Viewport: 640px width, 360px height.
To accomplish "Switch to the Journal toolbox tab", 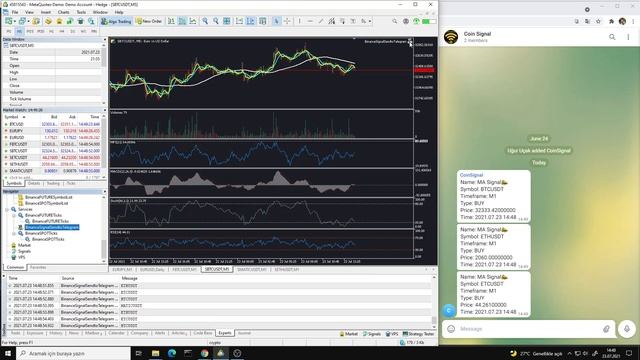I will tap(244, 333).
